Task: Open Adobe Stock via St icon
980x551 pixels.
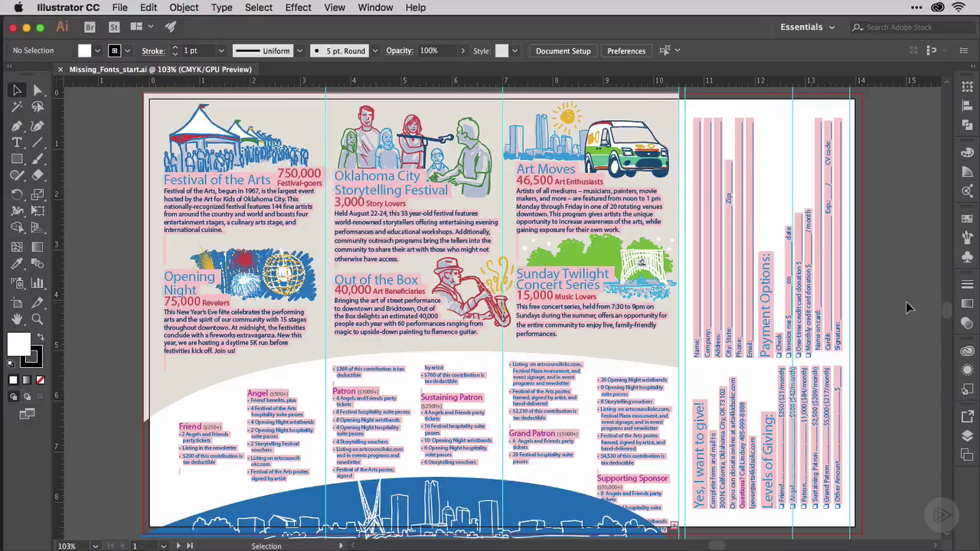Action: [x=114, y=27]
